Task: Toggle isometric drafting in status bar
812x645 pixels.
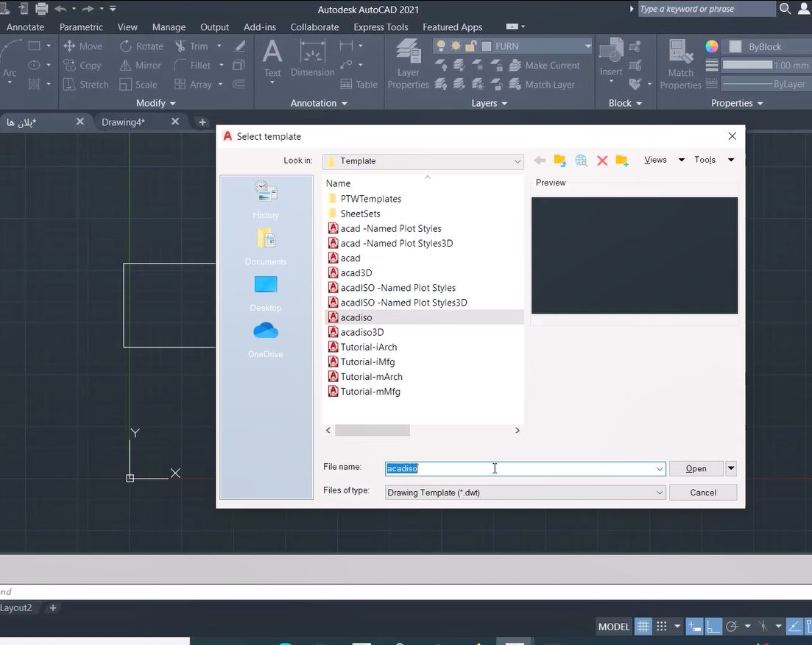Action: pos(763,627)
